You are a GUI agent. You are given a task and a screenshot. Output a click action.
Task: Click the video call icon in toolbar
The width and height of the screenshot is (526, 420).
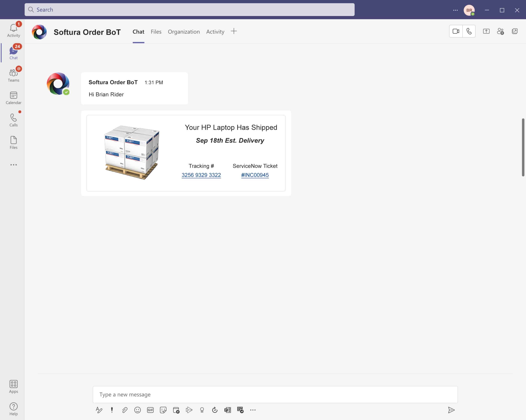click(456, 31)
